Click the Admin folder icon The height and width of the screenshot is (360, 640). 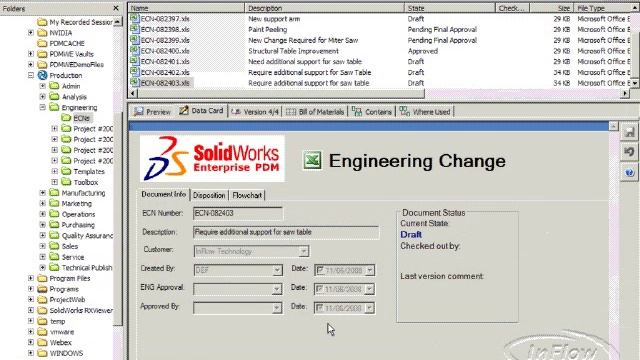pyautogui.click(x=54, y=86)
